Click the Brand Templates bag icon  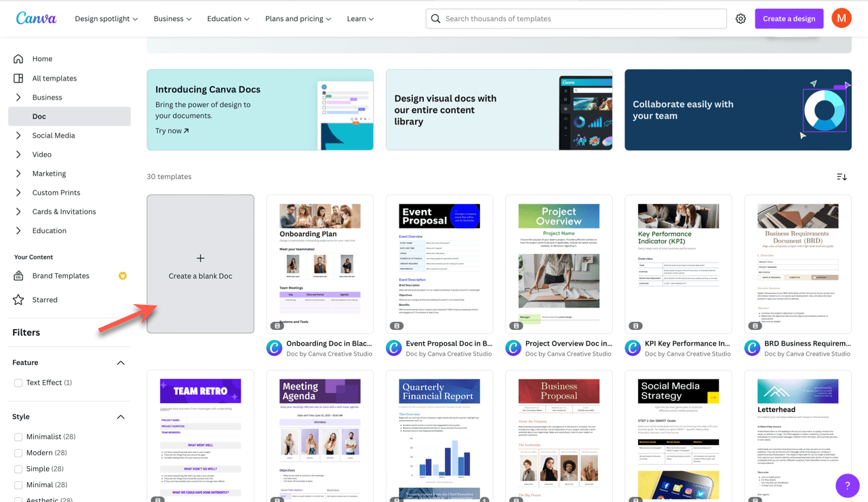(18, 276)
